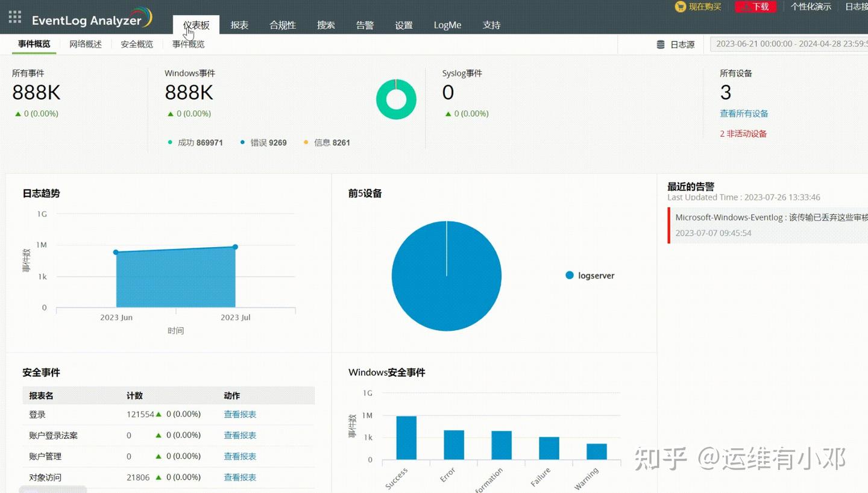Click the 121554 count in 登录 row
Image resolution: width=868 pixels, height=493 pixels.
pos(140,414)
